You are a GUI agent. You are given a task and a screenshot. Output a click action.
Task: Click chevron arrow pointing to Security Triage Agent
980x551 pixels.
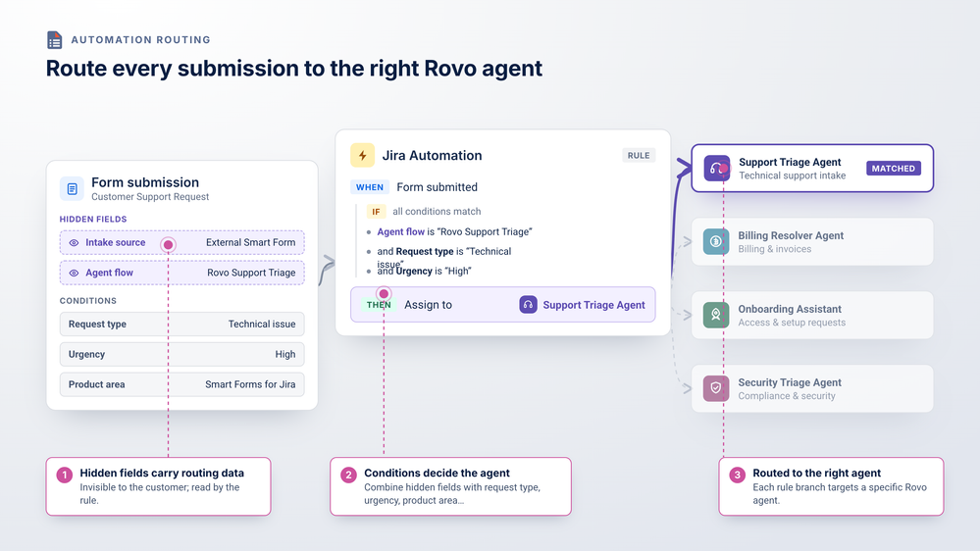coord(688,388)
